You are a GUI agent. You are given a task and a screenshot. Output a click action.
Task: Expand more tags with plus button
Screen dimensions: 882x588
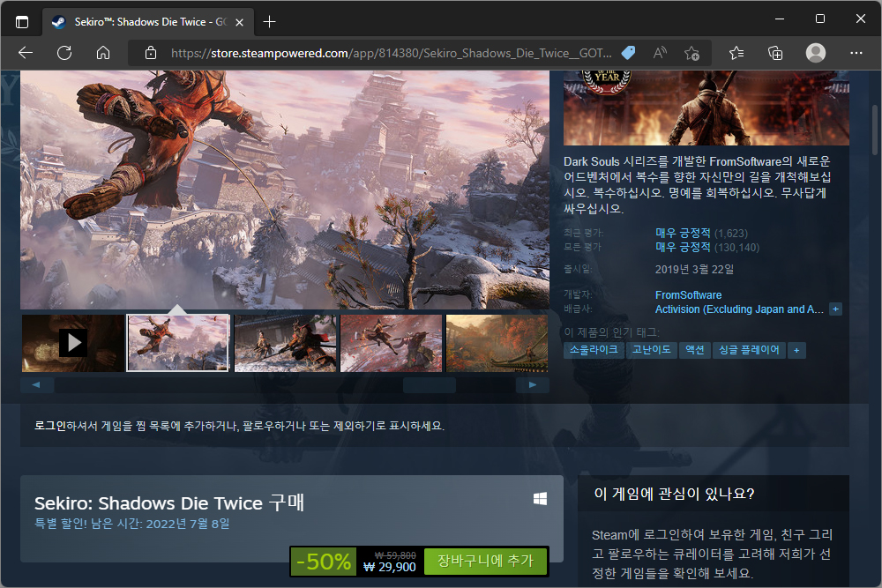tap(796, 350)
